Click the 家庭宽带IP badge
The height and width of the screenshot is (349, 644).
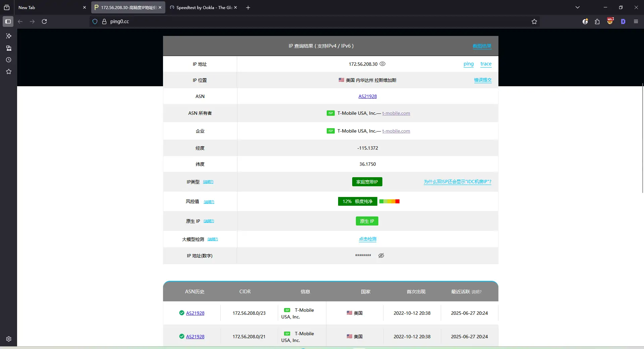coord(367,182)
